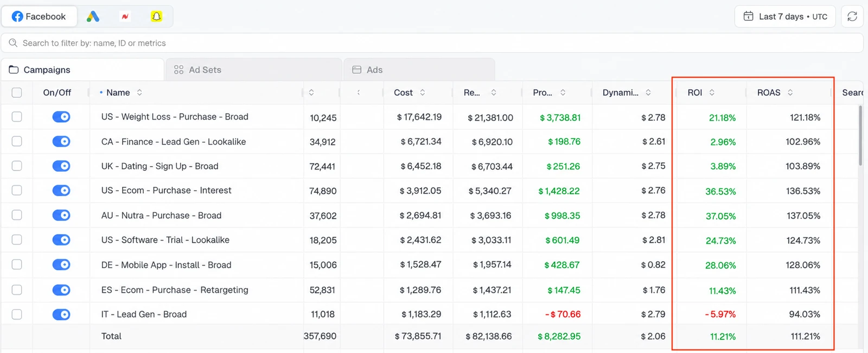Sort by the Pro... profit column arrows
Viewport: 868px width, 353px height.
[x=563, y=92]
